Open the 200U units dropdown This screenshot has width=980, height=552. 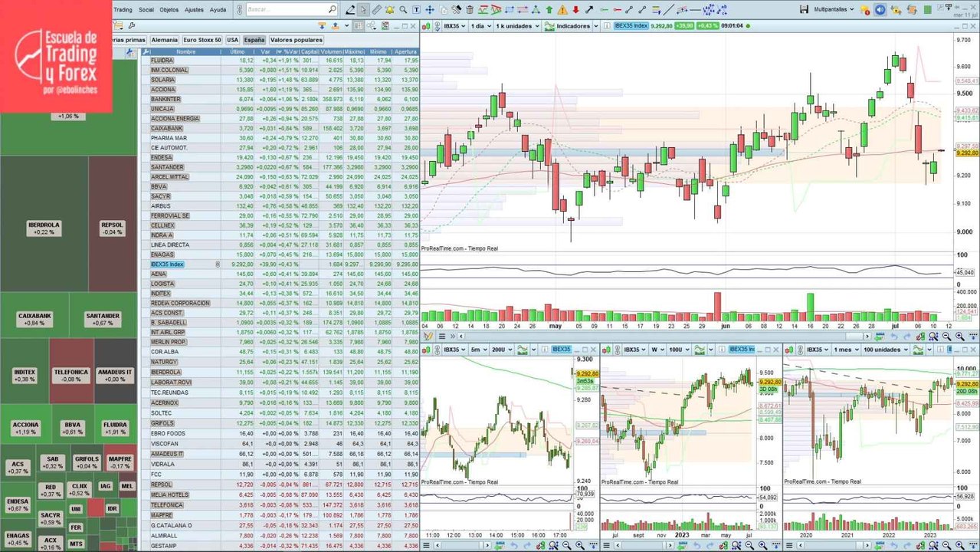pos(503,350)
